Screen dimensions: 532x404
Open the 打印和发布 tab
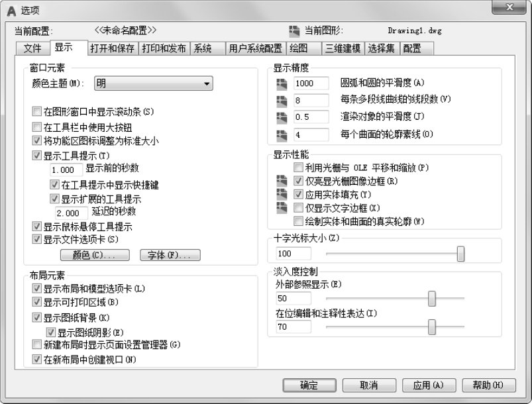pos(164,48)
